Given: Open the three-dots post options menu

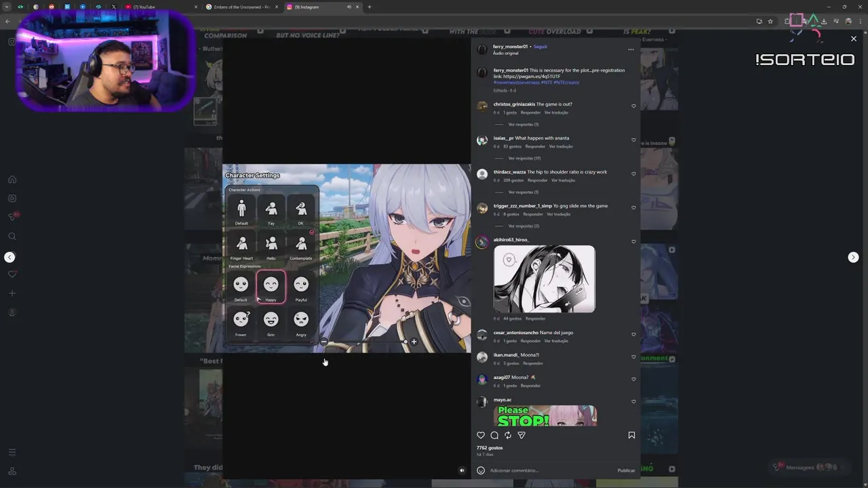Looking at the screenshot, I should (x=631, y=49).
